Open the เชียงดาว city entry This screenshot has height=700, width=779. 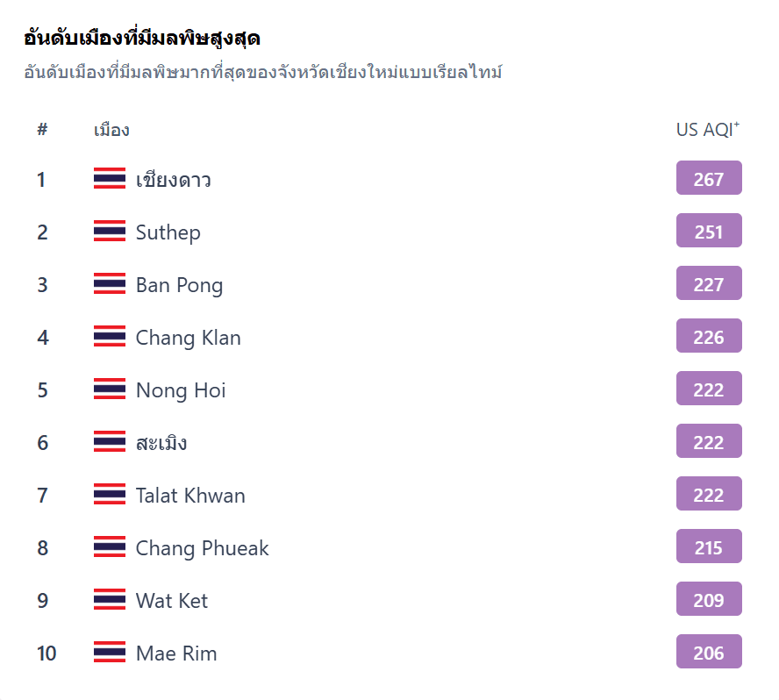pos(175,178)
